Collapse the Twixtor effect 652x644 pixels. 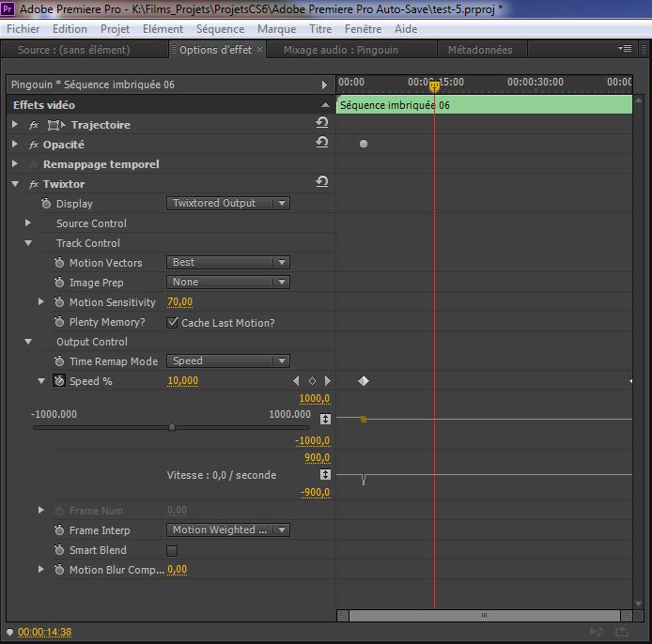[15, 184]
